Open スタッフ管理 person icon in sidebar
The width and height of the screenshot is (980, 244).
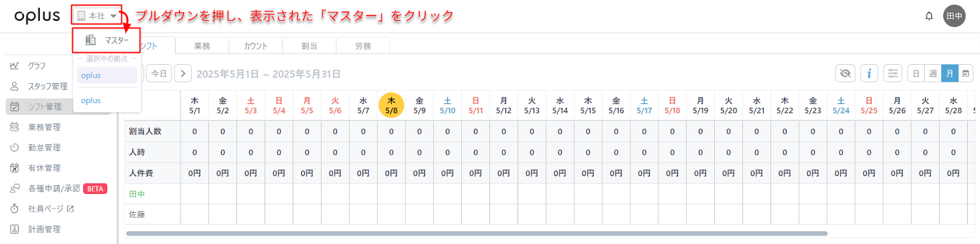point(15,86)
